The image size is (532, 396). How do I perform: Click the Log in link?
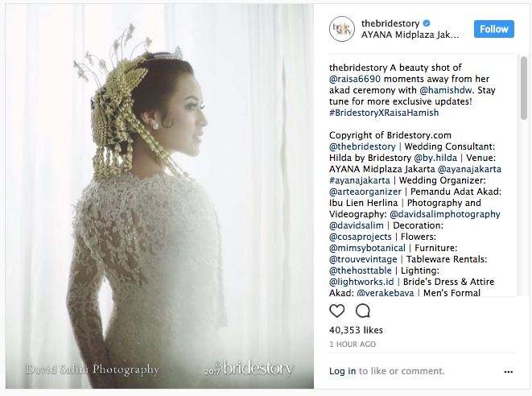point(342,371)
